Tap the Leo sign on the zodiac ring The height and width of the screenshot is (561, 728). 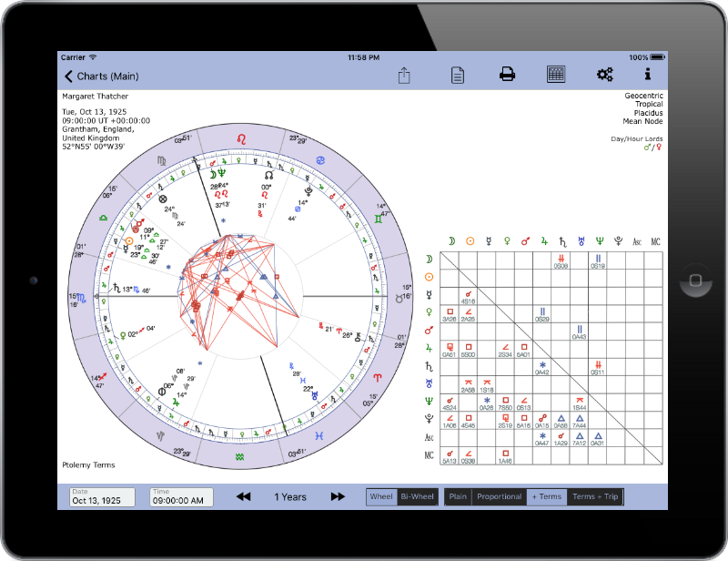(x=241, y=139)
